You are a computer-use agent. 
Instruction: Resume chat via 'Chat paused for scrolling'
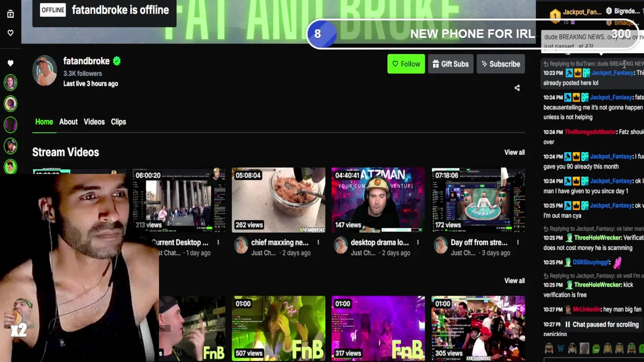601,325
